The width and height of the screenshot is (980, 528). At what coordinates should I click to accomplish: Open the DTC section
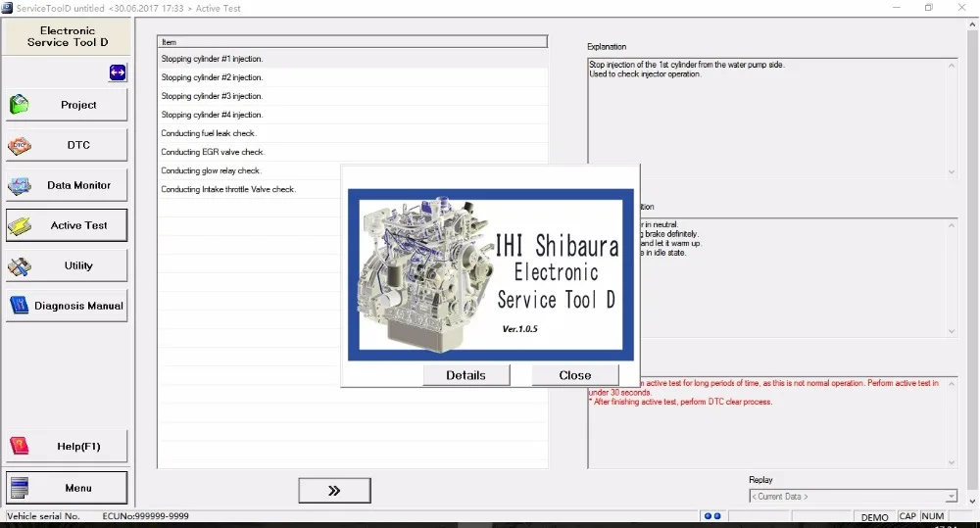click(x=67, y=145)
